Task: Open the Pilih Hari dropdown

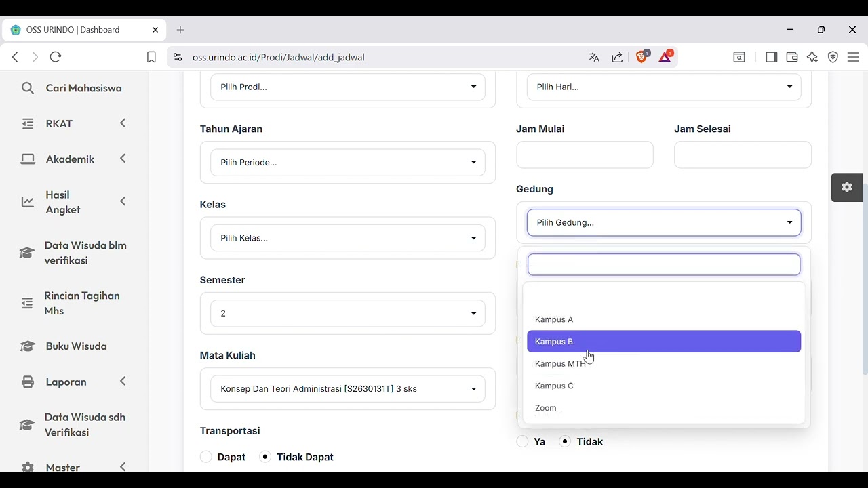Action: 664,87
